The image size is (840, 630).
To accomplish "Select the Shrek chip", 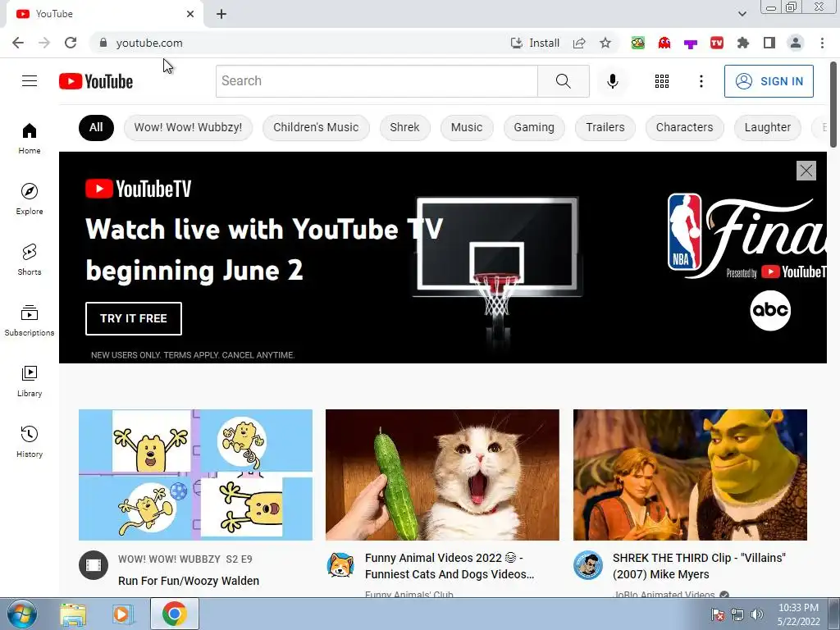I will click(x=404, y=127).
